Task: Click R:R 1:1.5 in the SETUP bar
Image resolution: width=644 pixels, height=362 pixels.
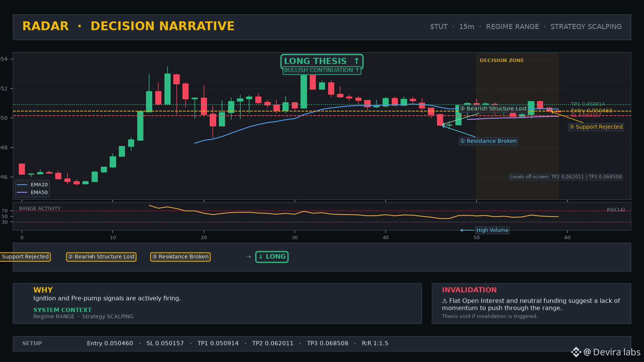Action: click(375, 344)
